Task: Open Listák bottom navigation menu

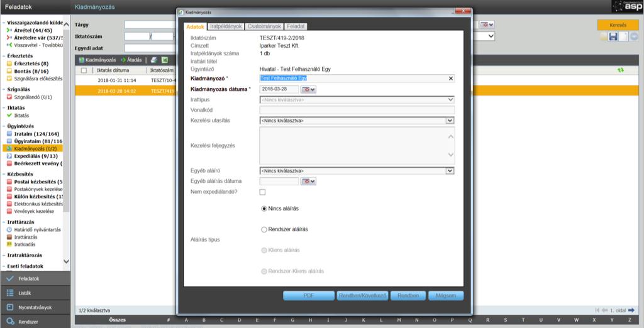Action: tap(35, 293)
